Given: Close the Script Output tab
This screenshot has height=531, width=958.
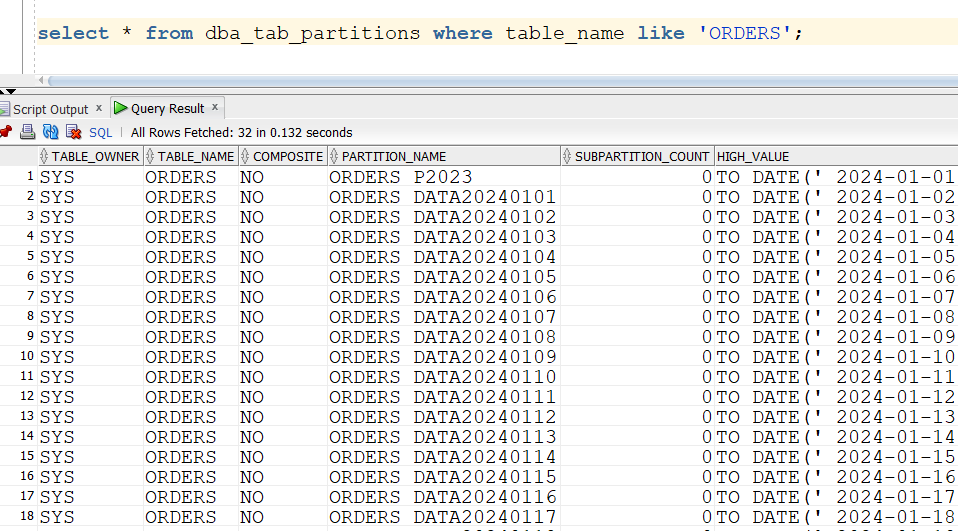Looking at the screenshot, I should click(x=99, y=109).
